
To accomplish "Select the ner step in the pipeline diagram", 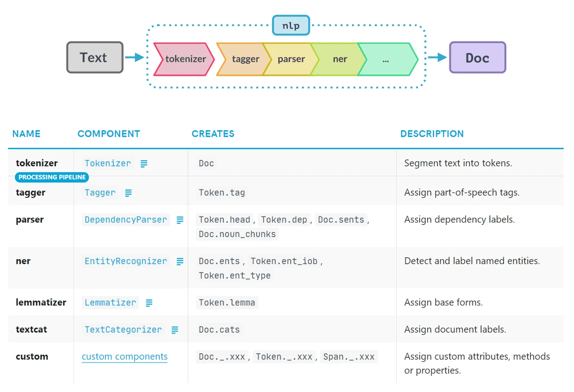I will tap(340, 59).
